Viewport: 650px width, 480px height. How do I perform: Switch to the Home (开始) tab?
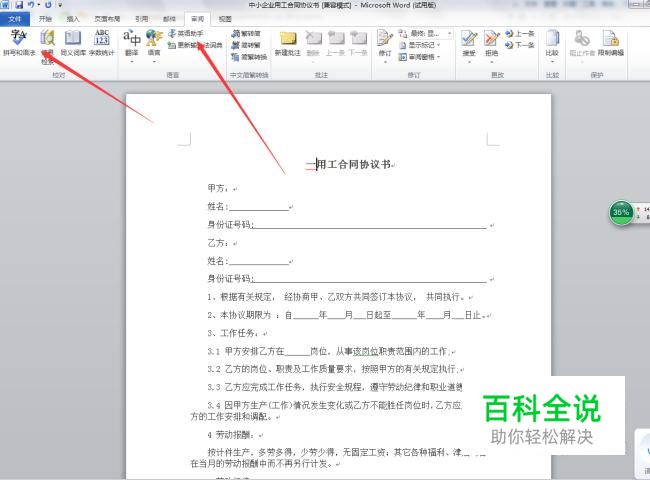pos(45,19)
